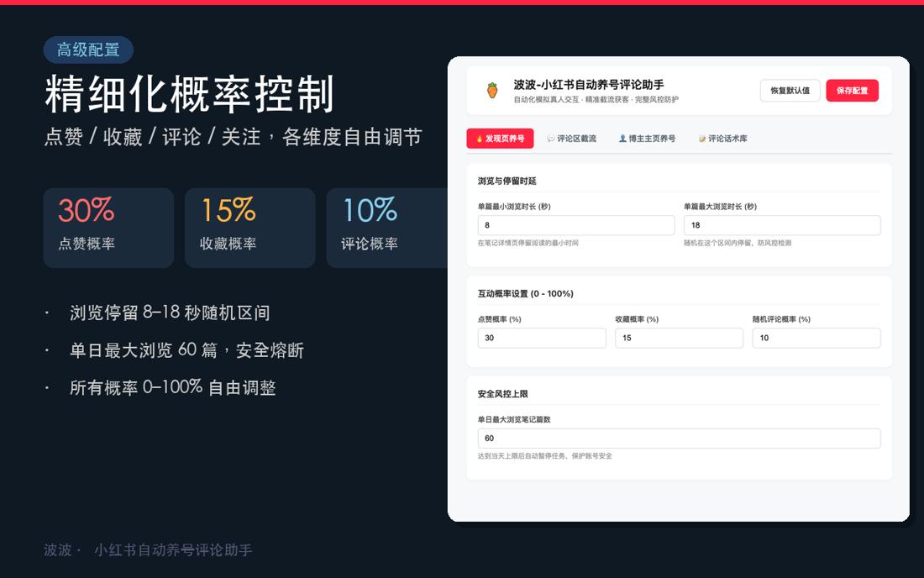Image resolution: width=924 pixels, height=578 pixels.
Task: Focus the 单篇最小浏览时长 input field
Action: tap(575, 225)
